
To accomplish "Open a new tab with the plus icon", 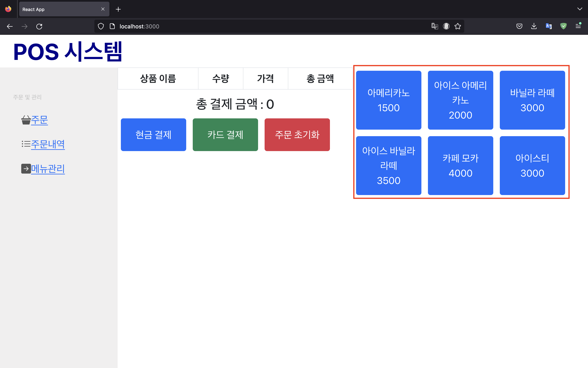I will [x=118, y=9].
